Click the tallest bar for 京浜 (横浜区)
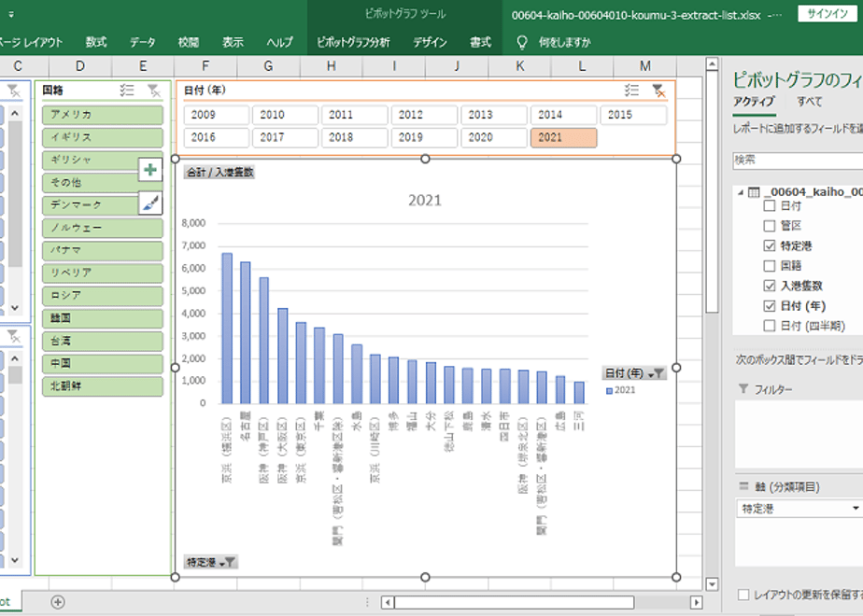Viewport: 863px width, 616px height. point(227,329)
